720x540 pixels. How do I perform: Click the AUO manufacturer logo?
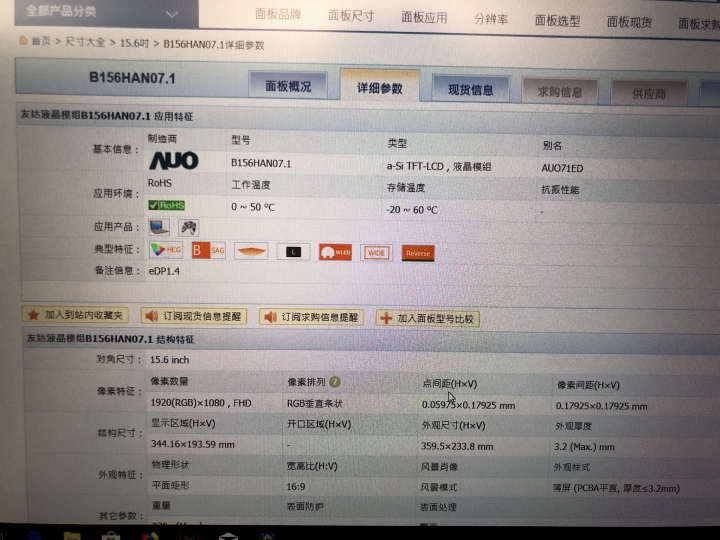tap(174, 161)
